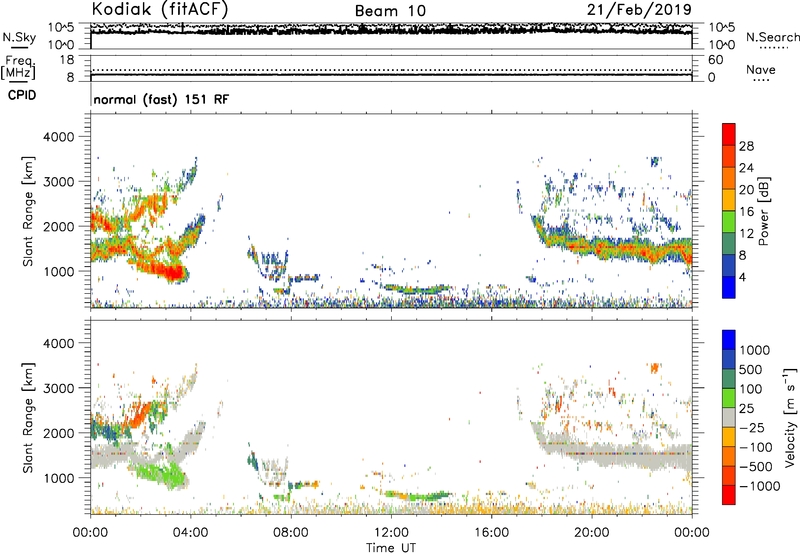Click the red top segment of Power colorbar
Screen dimensions: 800x554
coord(729,134)
